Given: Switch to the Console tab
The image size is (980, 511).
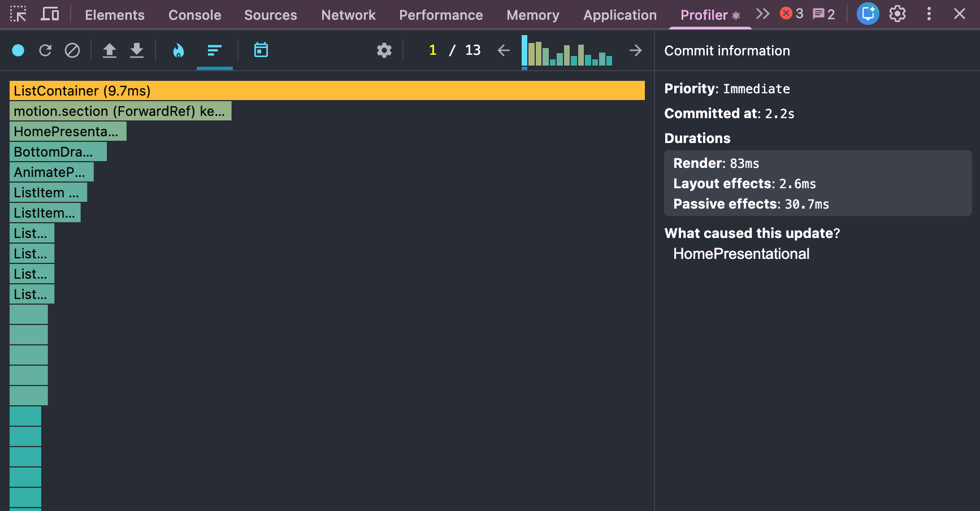Looking at the screenshot, I should [194, 15].
